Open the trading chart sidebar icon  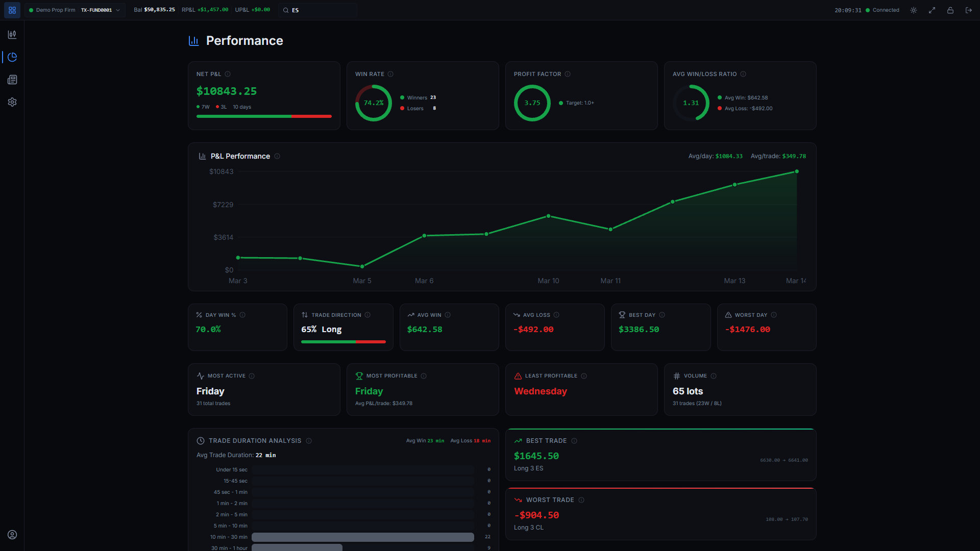click(12, 35)
